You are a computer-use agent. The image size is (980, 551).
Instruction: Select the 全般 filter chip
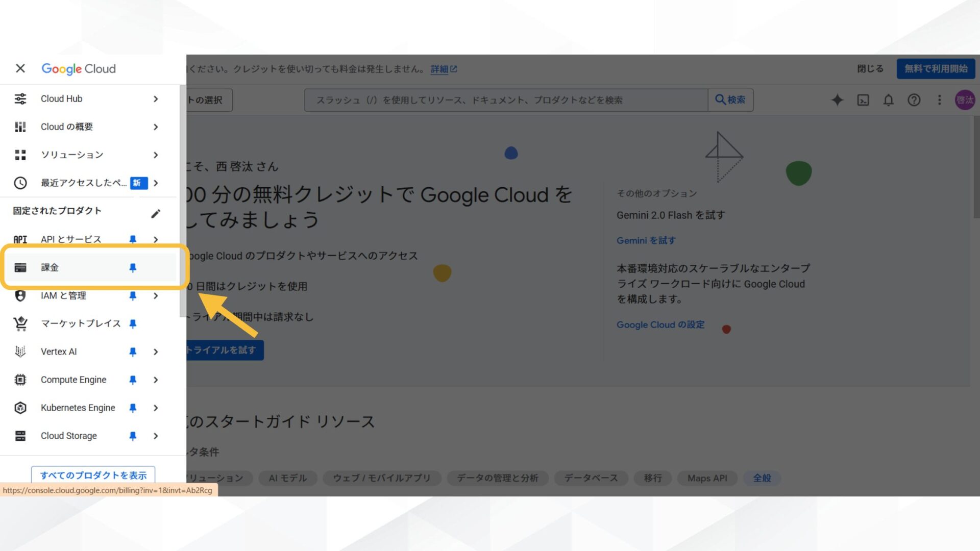(762, 478)
